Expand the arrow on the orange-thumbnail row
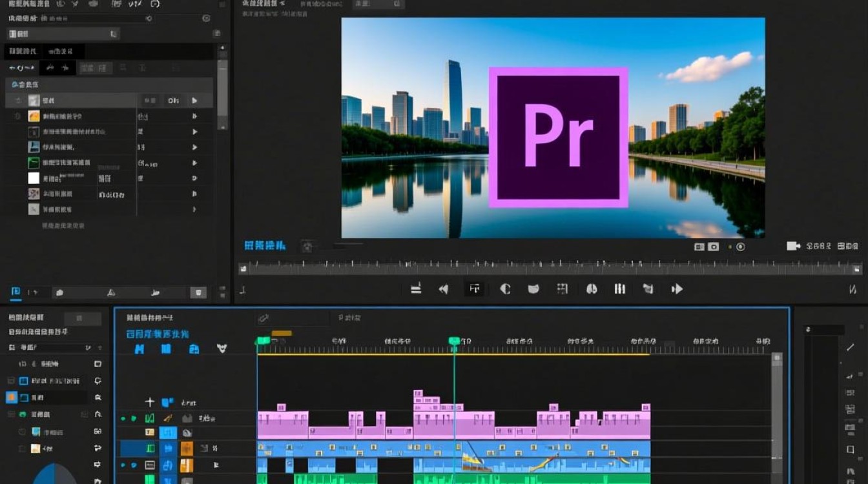 click(x=194, y=116)
